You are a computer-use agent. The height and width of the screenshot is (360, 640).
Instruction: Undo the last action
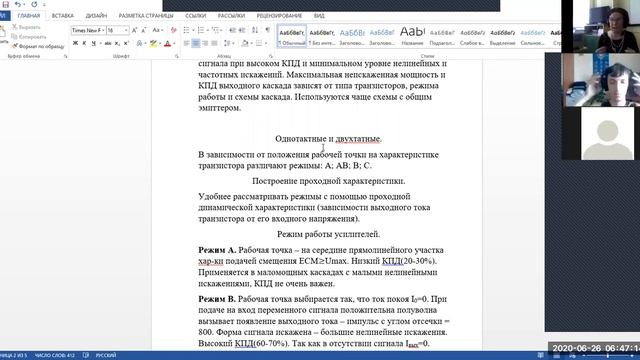tap(18, 4)
